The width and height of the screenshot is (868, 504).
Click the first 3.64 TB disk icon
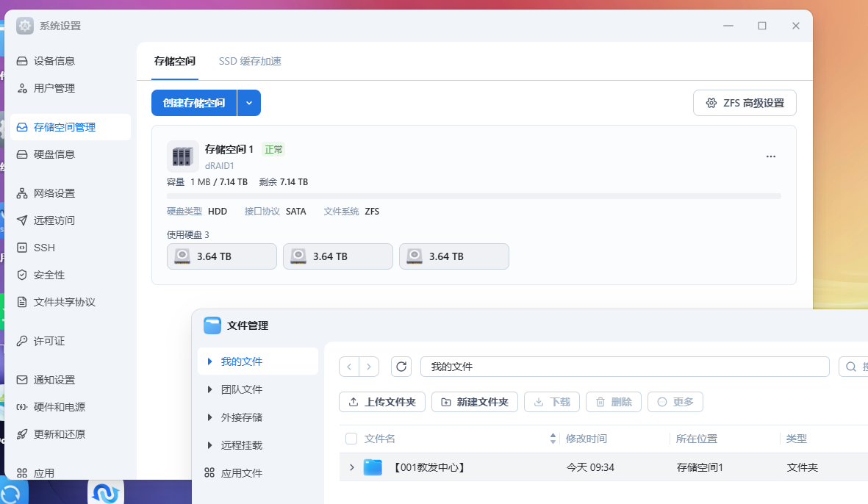click(182, 256)
